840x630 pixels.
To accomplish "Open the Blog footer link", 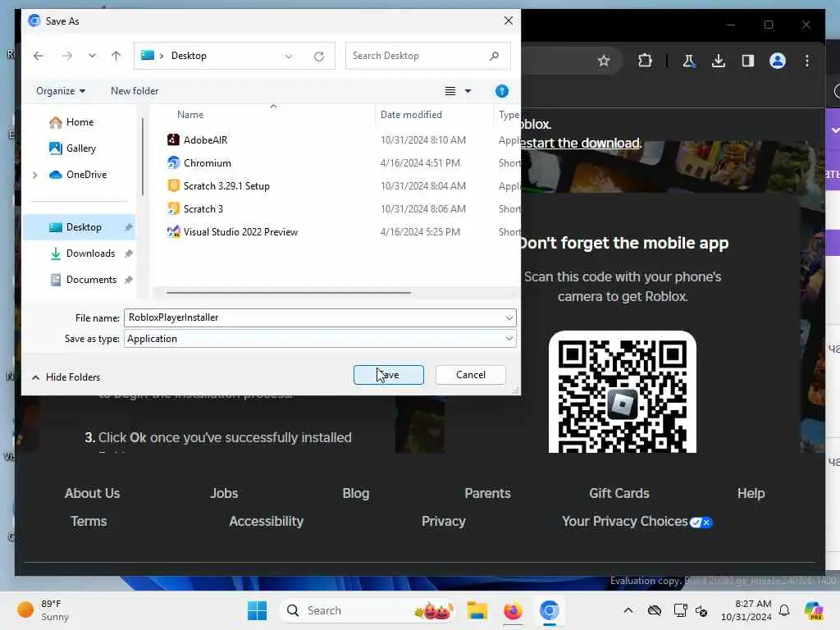I will [356, 493].
